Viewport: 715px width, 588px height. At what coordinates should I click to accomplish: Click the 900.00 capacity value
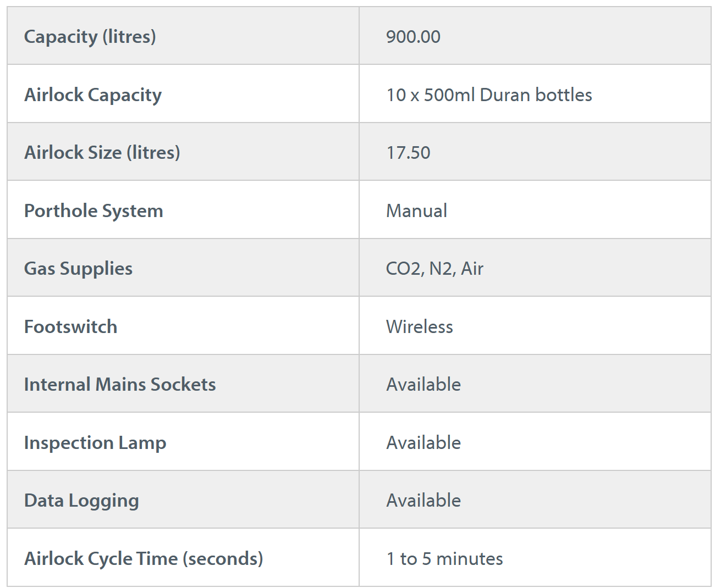coord(413,37)
